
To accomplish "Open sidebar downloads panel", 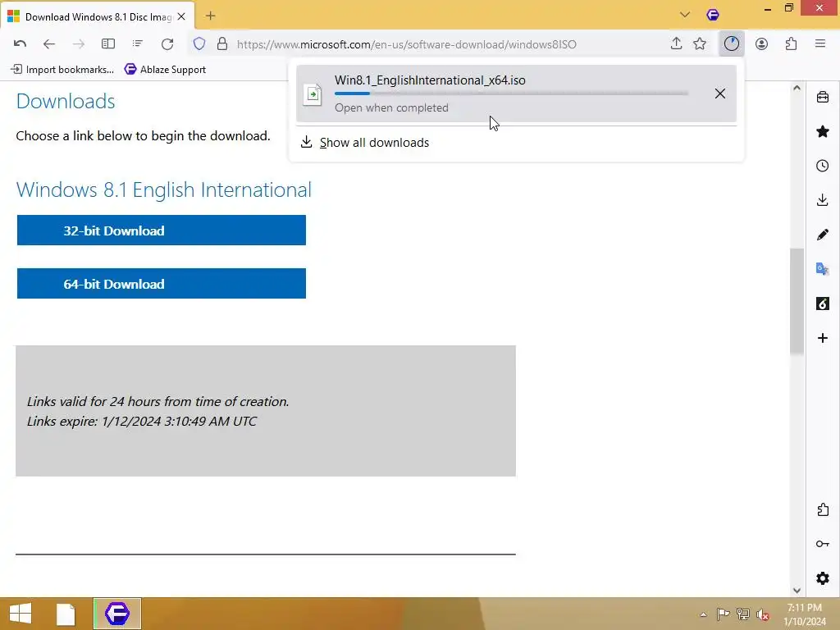I will [x=823, y=200].
